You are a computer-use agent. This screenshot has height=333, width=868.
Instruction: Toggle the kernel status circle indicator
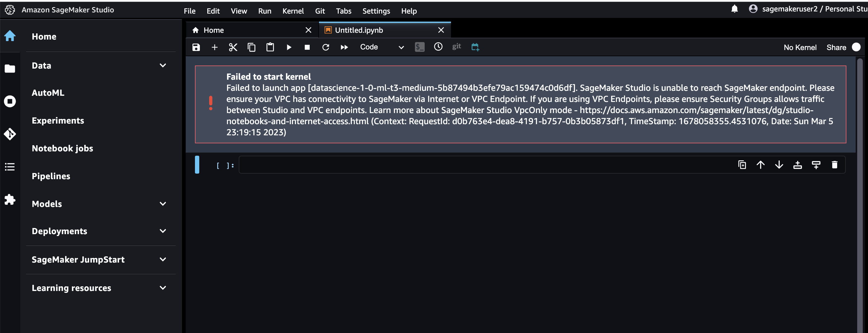pyautogui.click(x=857, y=47)
